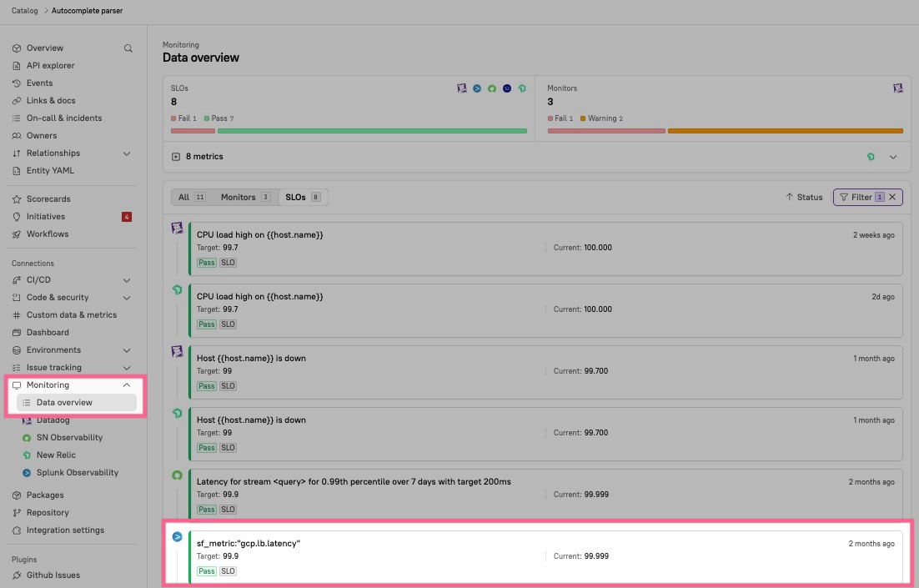Image resolution: width=919 pixels, height=588 pixels.
Task: Click Splunk icon in SLOs summary
Action: (x=477, y=88)
